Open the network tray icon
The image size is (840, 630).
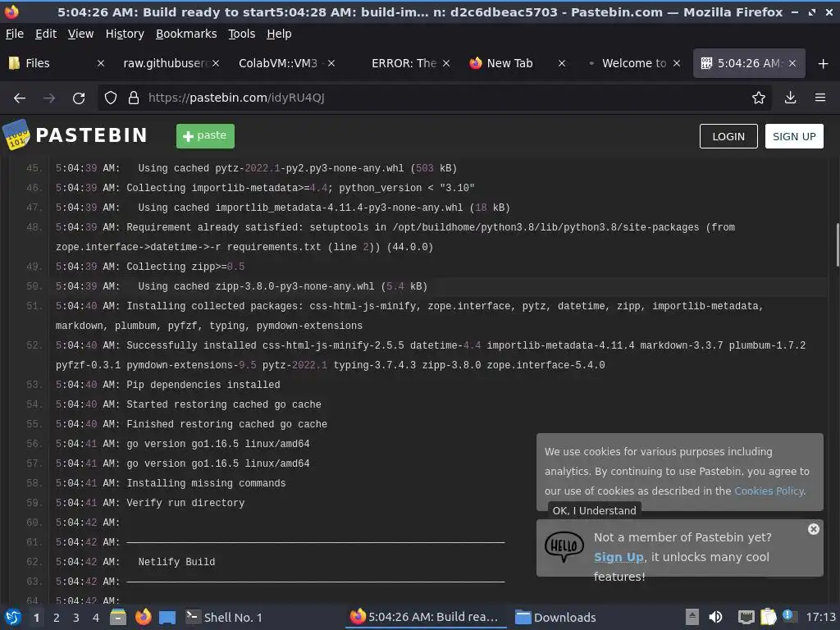click(x=746, y=617)
